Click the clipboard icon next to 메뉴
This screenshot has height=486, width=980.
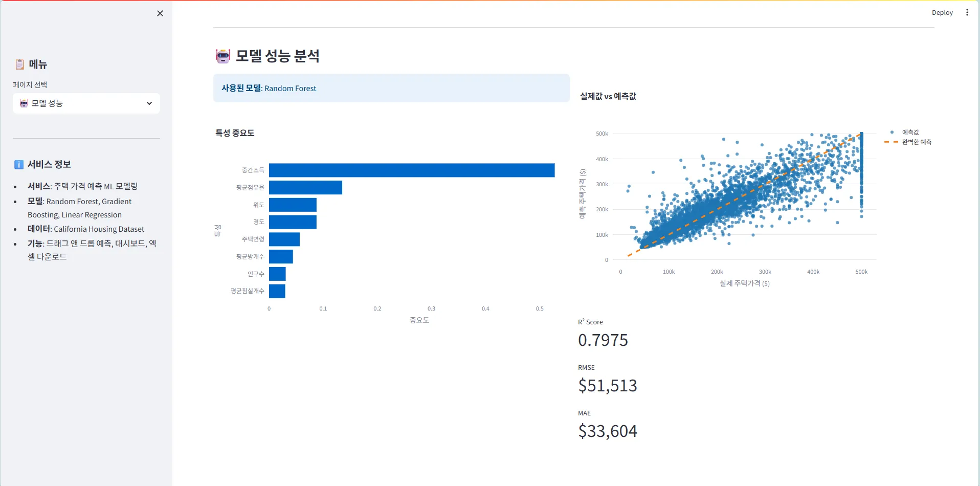(x=19, y=64)
